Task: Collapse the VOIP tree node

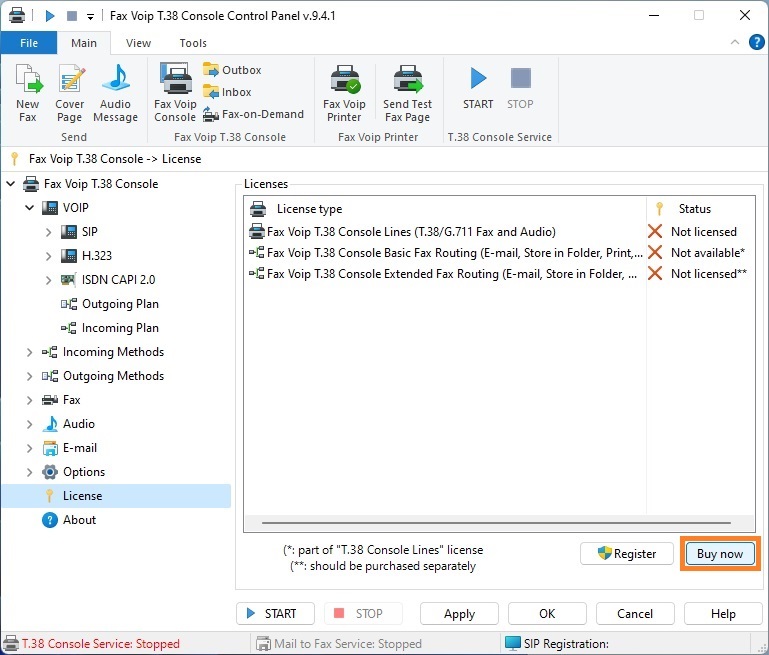Action: (x=29, y=208)
